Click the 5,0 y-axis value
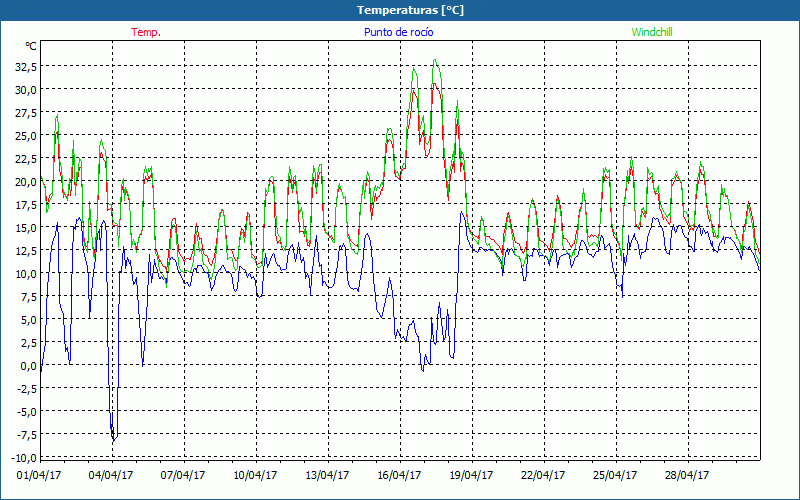 click(x=27, y=320)
